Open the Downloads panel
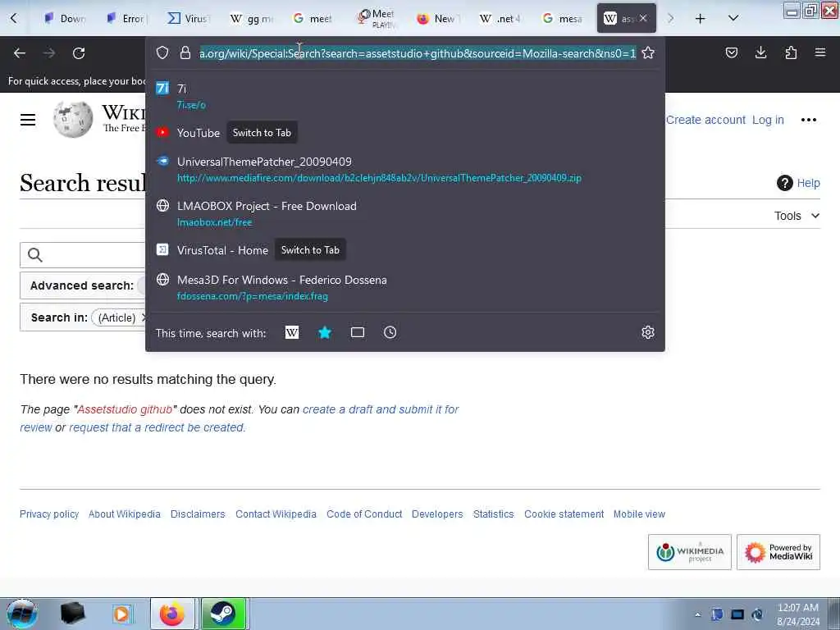The height and width of the screenshot is (630, 840). 760,52
